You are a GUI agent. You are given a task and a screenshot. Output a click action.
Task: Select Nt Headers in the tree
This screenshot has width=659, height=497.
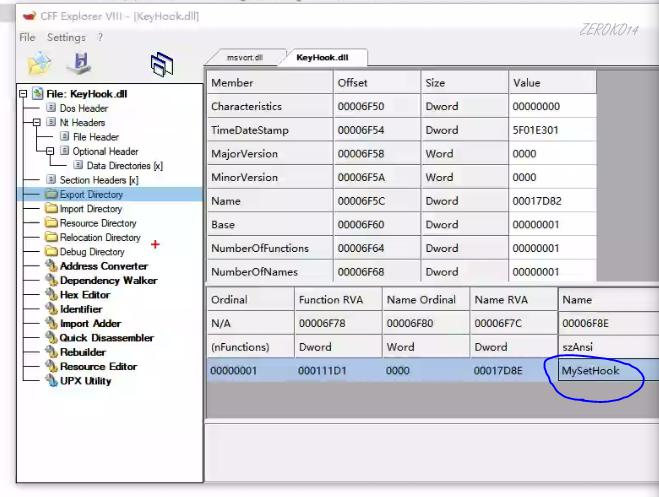82,123
